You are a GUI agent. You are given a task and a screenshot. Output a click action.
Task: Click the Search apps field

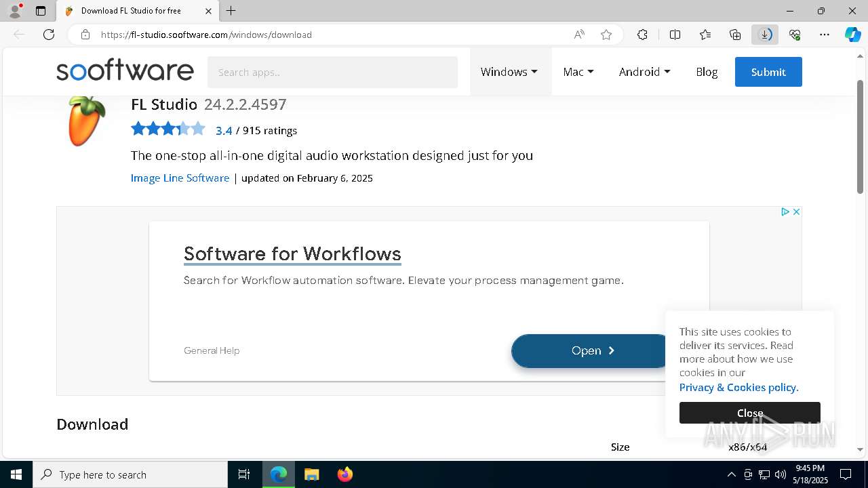332,72
